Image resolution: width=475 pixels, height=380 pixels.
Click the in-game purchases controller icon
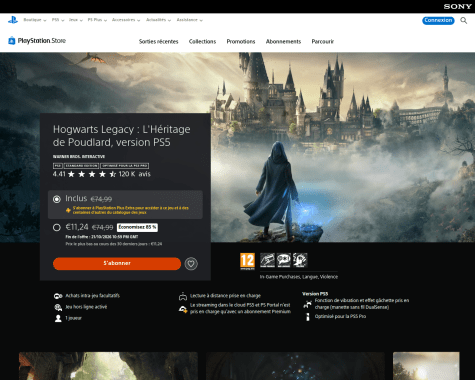pyautogui.click(x=58, y=296)
